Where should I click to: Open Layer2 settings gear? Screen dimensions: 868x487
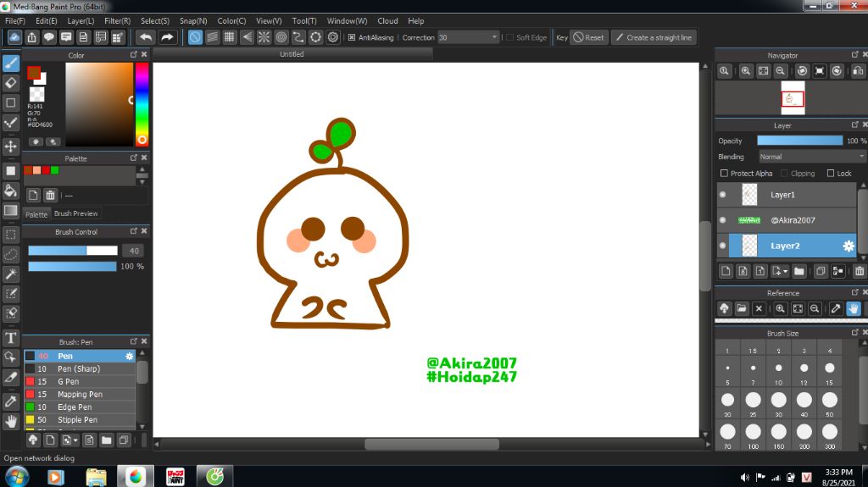849,246
